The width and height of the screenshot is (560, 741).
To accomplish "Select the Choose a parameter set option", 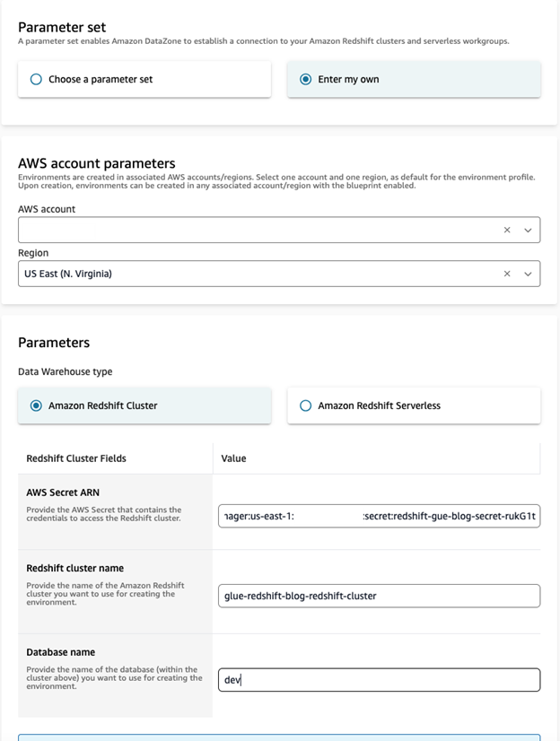I will (x=144, y=79).
